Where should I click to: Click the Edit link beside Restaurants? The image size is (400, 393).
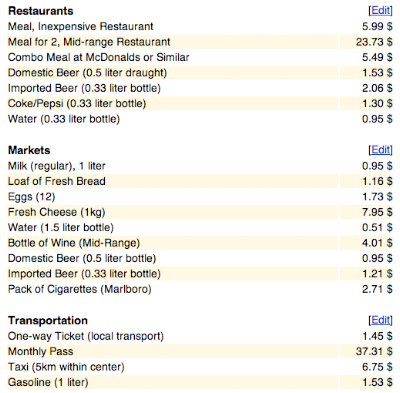pyautogui.click(x=381, y=11)
